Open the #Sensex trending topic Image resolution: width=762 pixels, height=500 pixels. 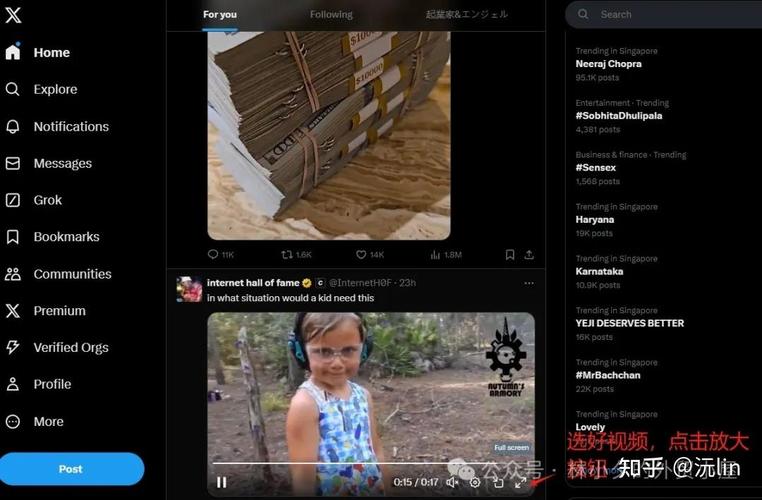pyautogui.click(x=595, y=168)
